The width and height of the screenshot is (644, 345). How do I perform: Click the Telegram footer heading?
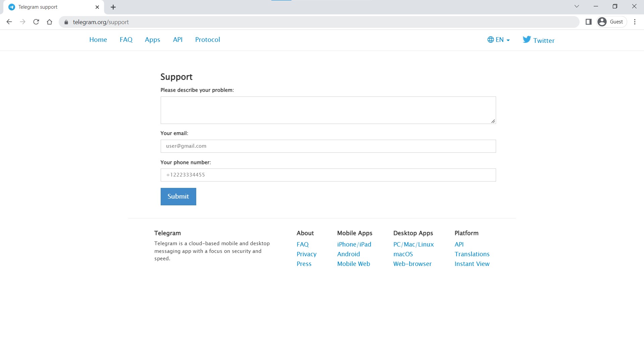point(167,233)
